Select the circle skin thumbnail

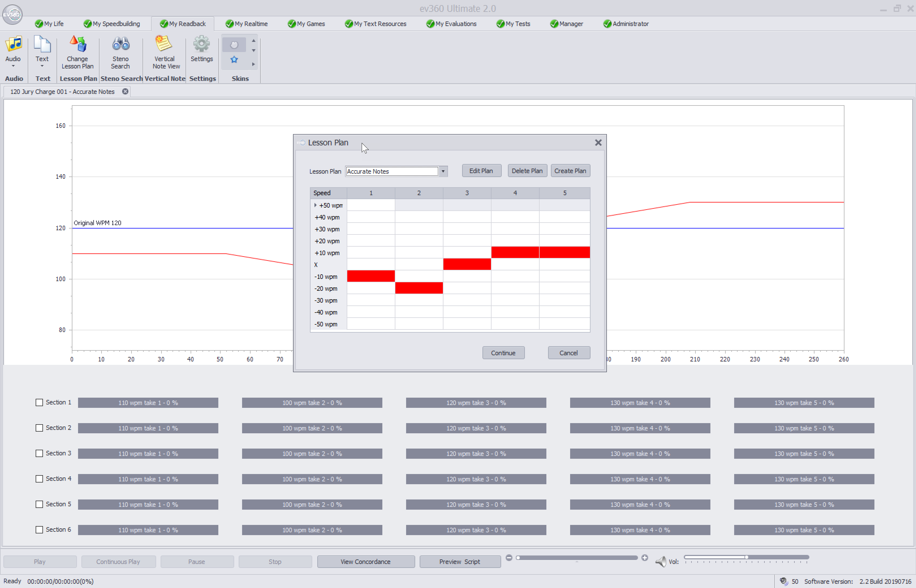(234, 45)
